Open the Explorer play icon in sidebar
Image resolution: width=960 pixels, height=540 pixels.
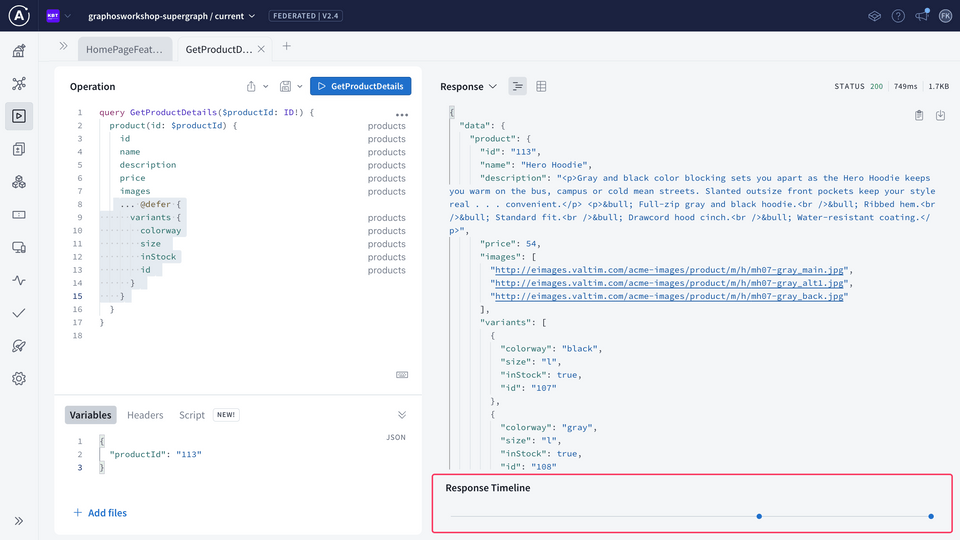[19, 116]
